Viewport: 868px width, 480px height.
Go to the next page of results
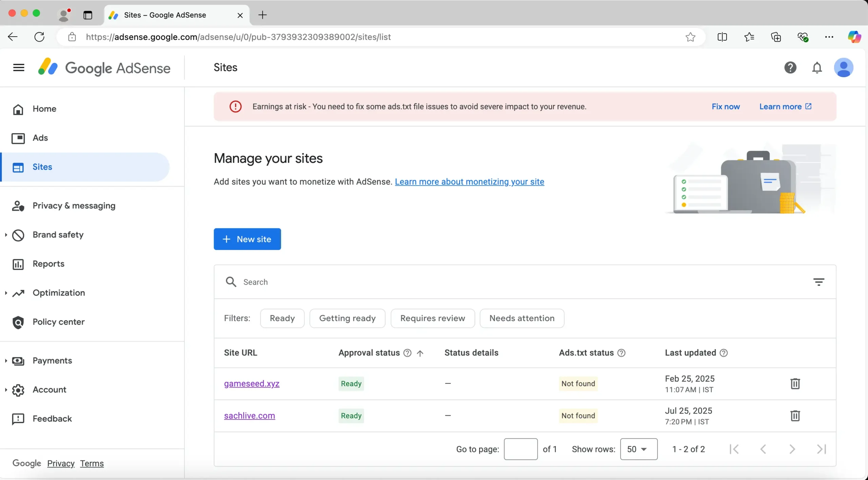pos(792,449)
